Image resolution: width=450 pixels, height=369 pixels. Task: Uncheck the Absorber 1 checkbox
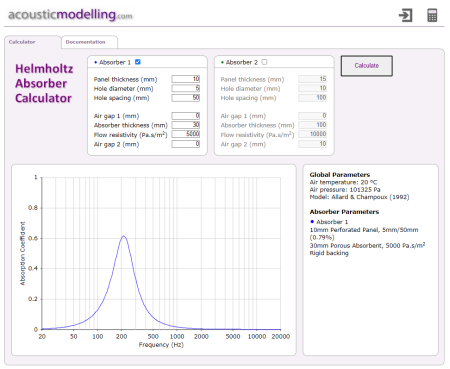click(x=138, y=62)
